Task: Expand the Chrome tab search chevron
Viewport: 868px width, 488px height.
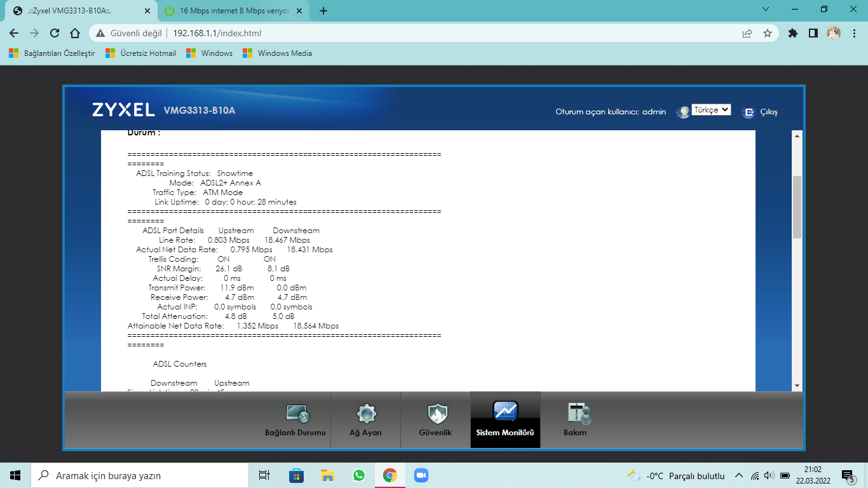Action: (x=766, y=10)
